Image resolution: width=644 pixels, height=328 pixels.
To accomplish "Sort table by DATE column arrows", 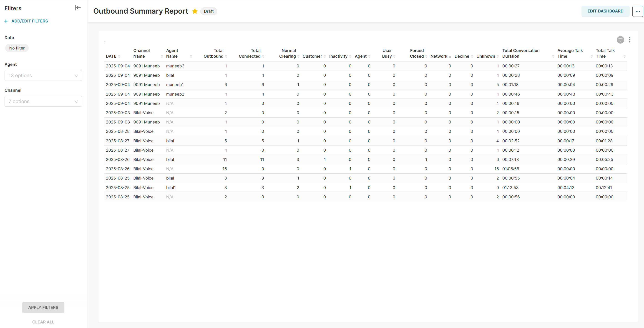I will coord(119,57).
